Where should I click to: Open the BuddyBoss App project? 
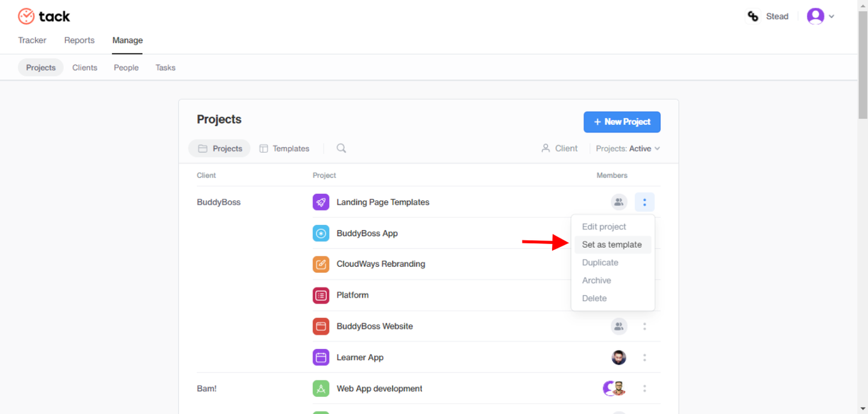coord(367,234)
